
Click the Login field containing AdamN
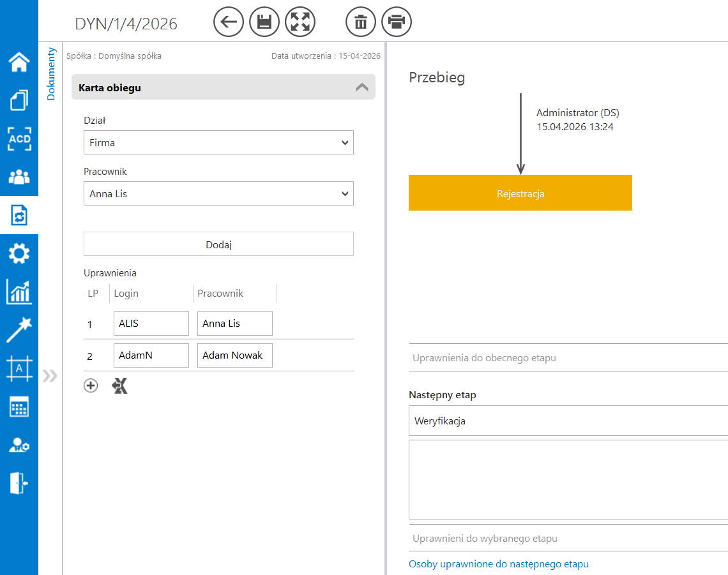[x=151, y=355]
